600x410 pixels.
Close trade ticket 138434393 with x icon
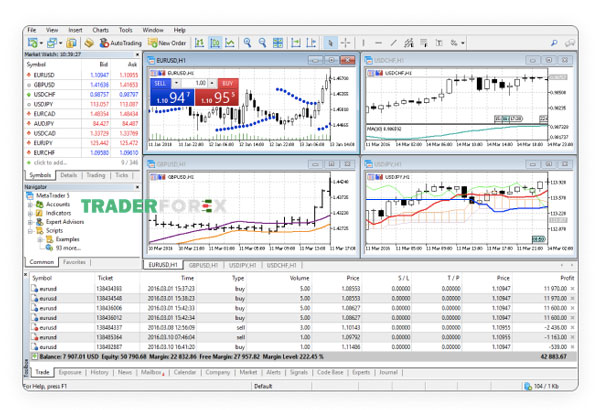(572, 289)
